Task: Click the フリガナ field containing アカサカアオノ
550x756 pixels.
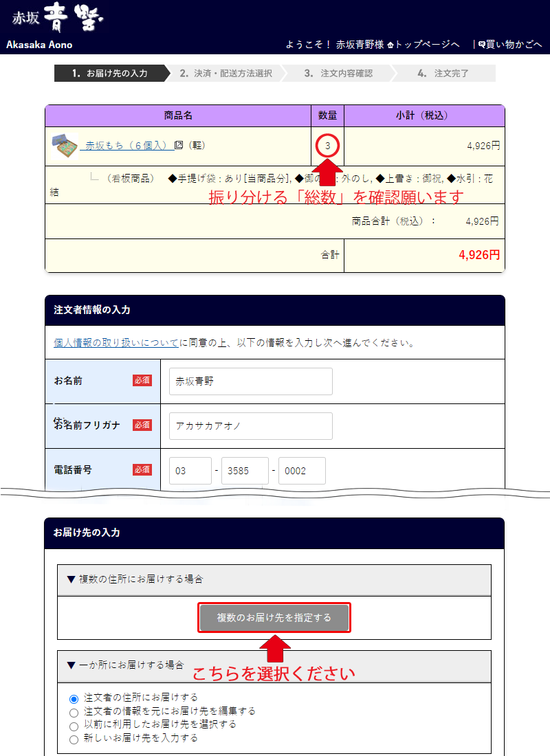Action: pyautogui.click(x=250, y=426)
